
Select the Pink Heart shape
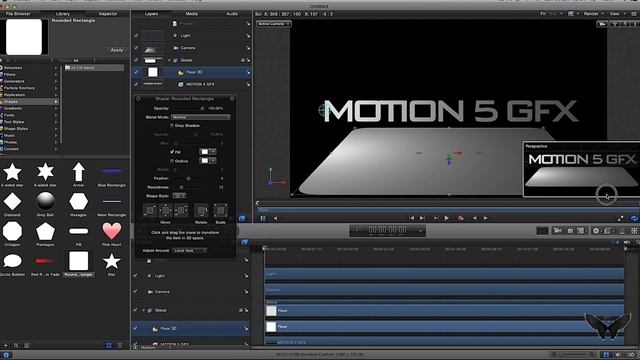point(111,231)
